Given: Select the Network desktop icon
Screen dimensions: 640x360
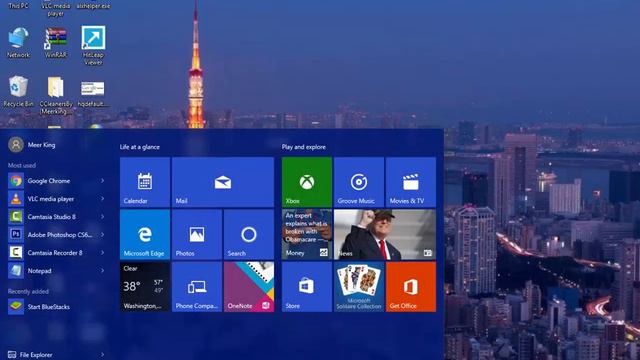Looking at the screenshot, I should click(18, 42).
